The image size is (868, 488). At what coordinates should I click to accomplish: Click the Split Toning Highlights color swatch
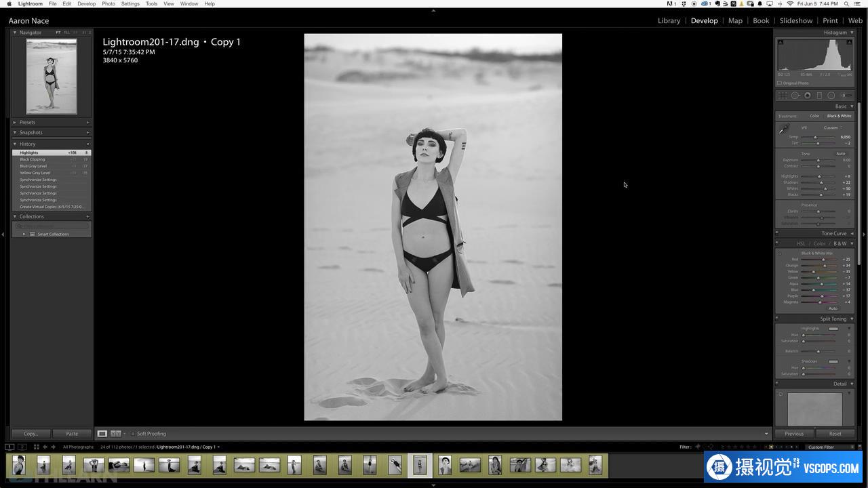[x=833, y=329]
